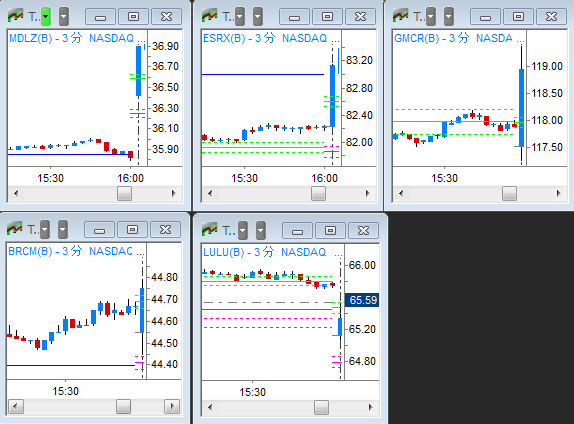Click the ESRX(B) - 3分 NASDAQ chart title
This screenshot has height=424, width=574.
(x=265, y=38)
